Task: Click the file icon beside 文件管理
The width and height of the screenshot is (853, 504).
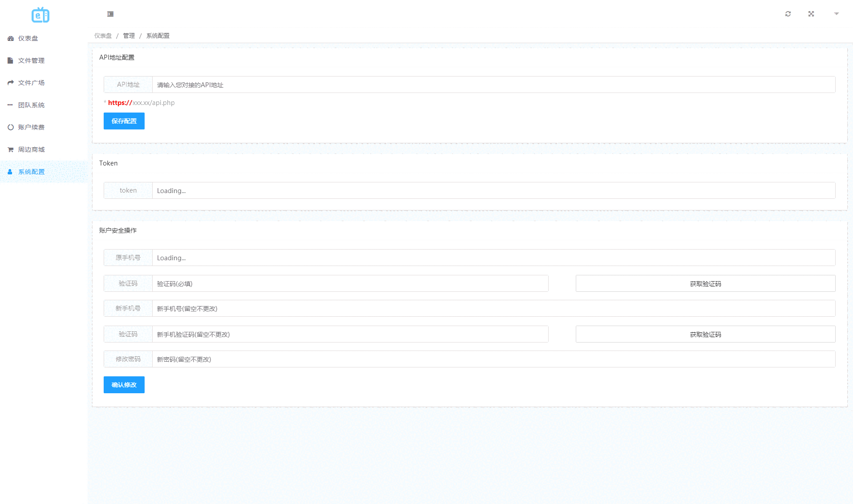Action: (x=10, y=60)
